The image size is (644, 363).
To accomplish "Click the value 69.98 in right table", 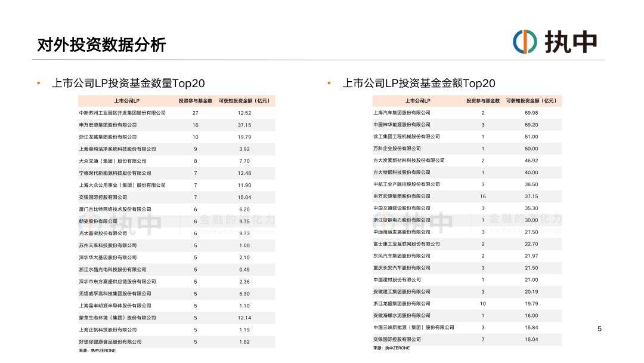I will coord(531,113).
